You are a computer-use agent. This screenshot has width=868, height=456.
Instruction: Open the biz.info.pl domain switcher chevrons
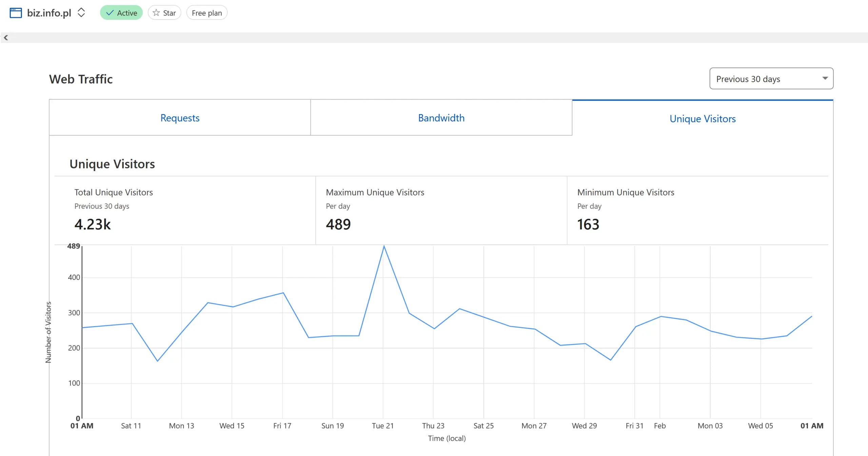(81, 13)
